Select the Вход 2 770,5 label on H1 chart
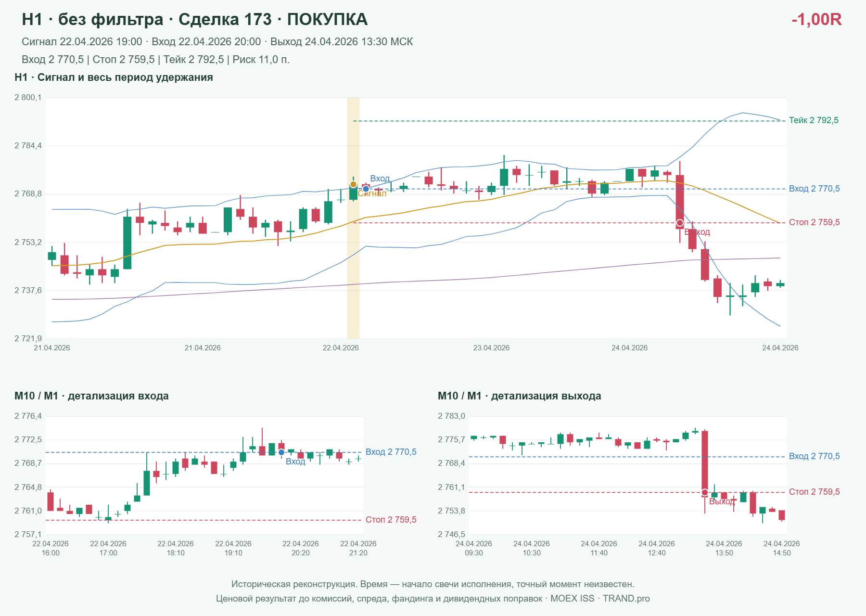The image size is (866, 616). [x=814, y=189]
